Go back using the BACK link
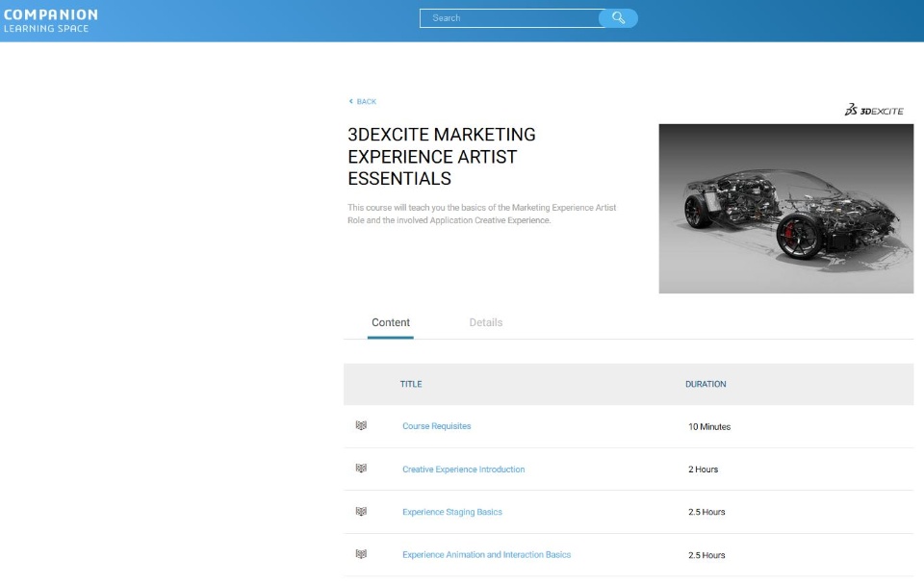 coord(363,101)
